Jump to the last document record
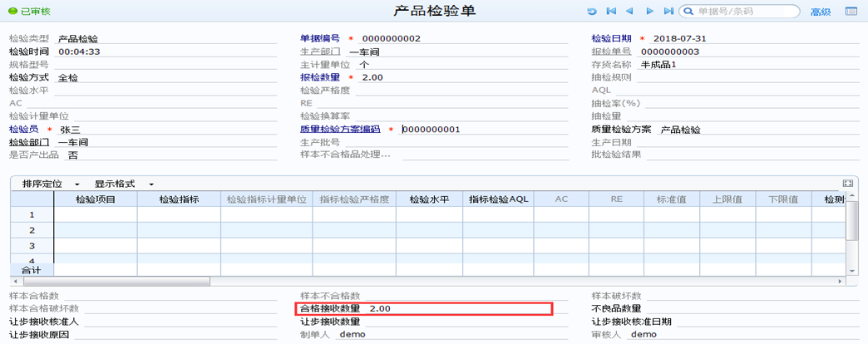 pos(668,11)
